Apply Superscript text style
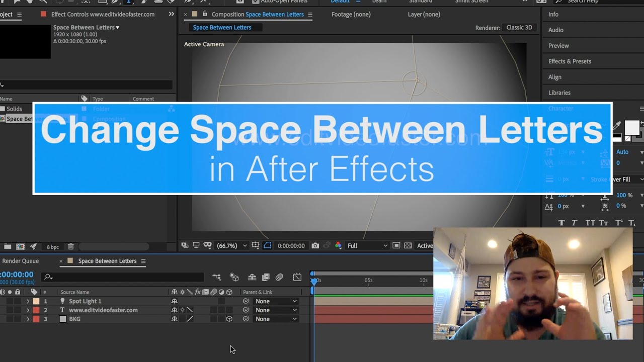The height and width of the screenshot is (362, 644). (619, 223)
